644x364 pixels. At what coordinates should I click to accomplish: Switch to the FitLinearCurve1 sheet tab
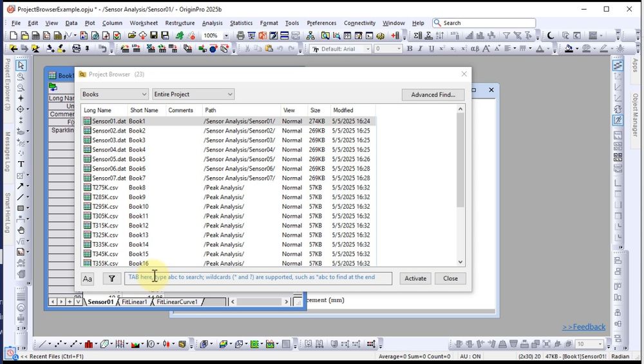(177, 302)
